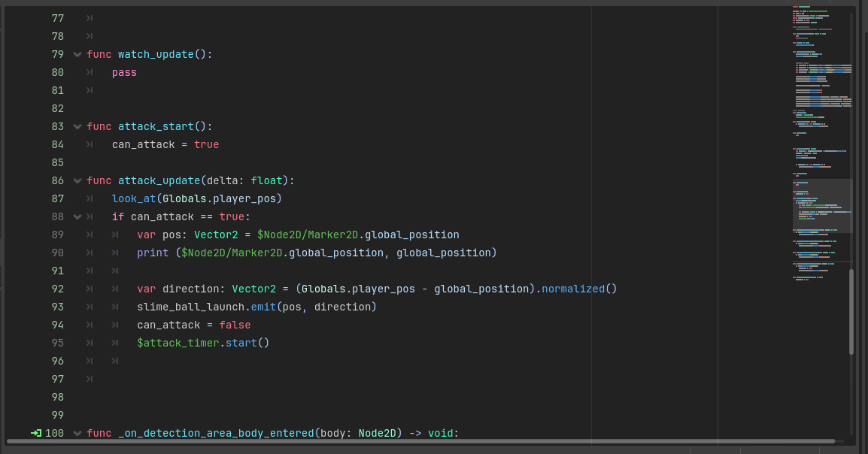Click the 'watch_update' function name
The image size is (868, 454).
pyautogui.click(x=156, y=54)
